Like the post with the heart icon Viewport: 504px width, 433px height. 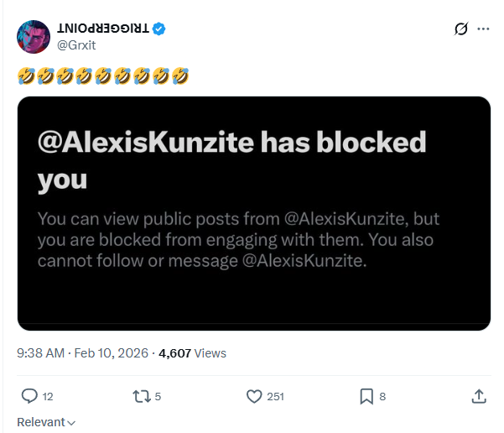point(254,396)
